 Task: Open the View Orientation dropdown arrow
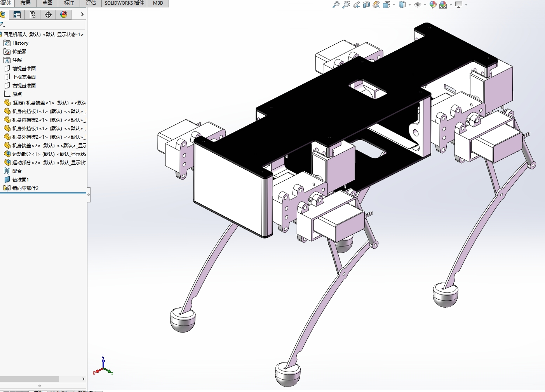point(394,5)
